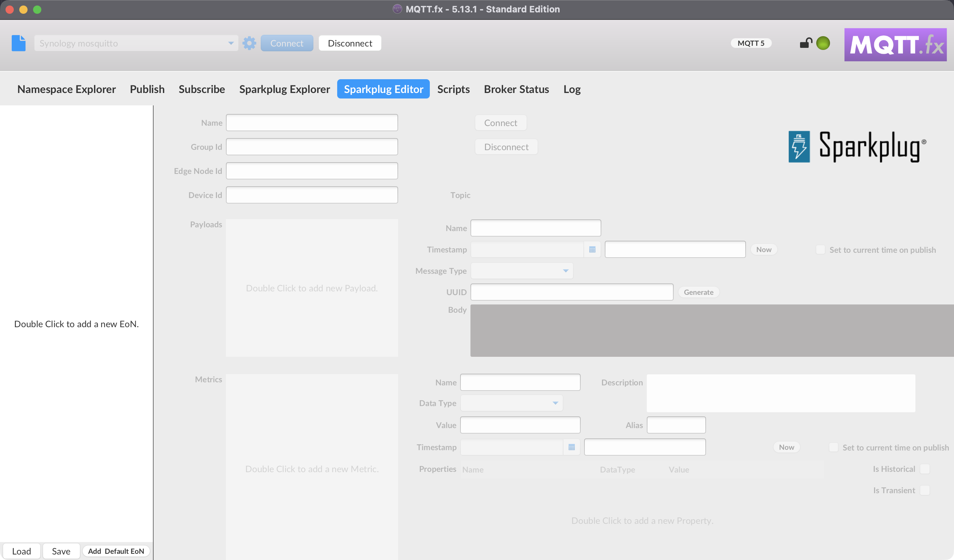Focus the metric Timestamp date field
954x560 pixels.
pos(512,447)
